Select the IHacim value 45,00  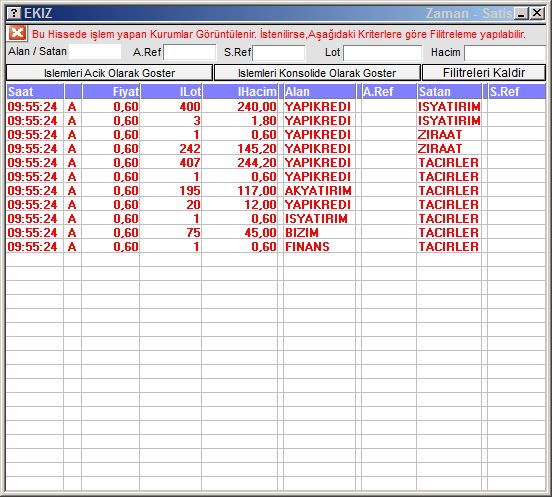(x=261, y=233)
